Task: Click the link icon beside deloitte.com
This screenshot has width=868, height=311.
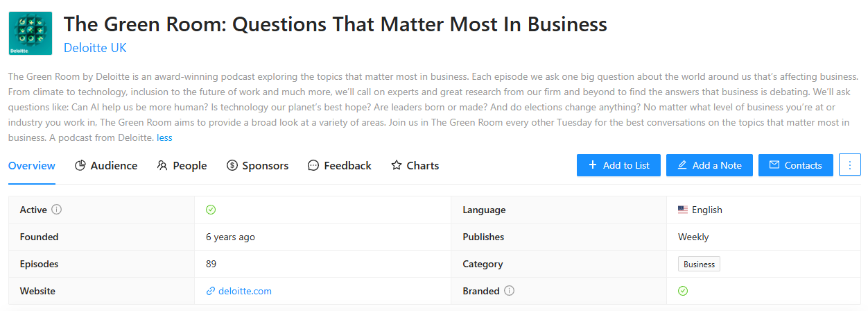Action: tap(211, 292)
